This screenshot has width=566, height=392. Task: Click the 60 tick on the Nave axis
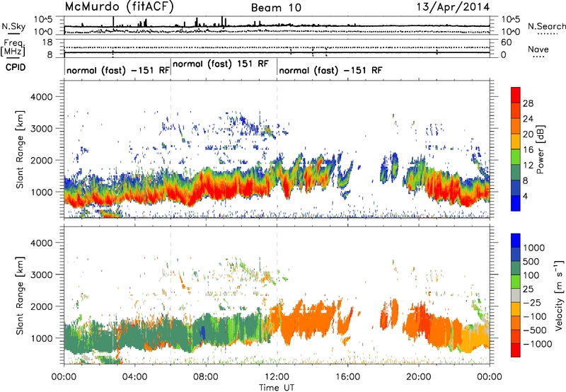pyautogui.click(x=506, y=42)
